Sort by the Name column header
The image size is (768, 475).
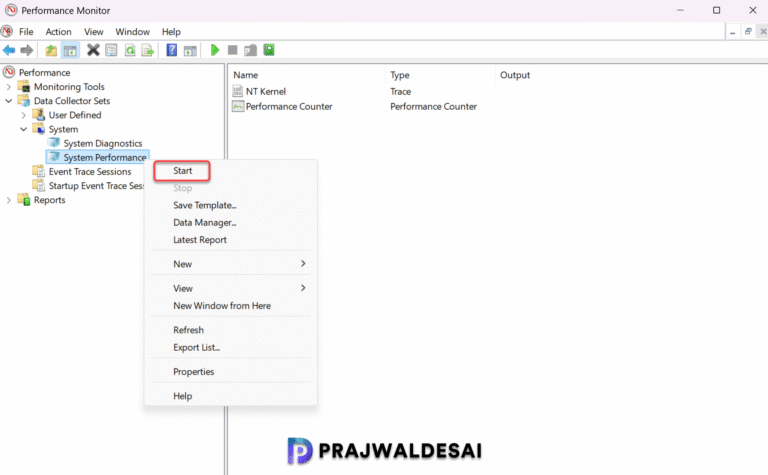click(245, 75)
